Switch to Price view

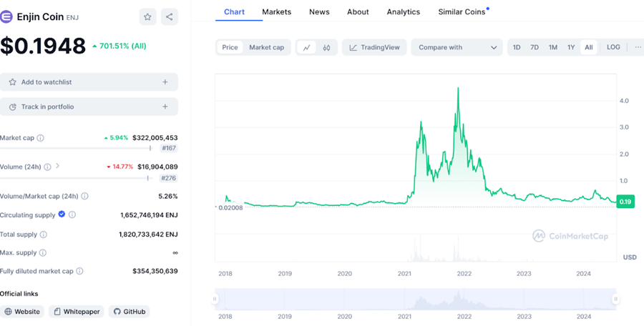click(x=230, y=47)
